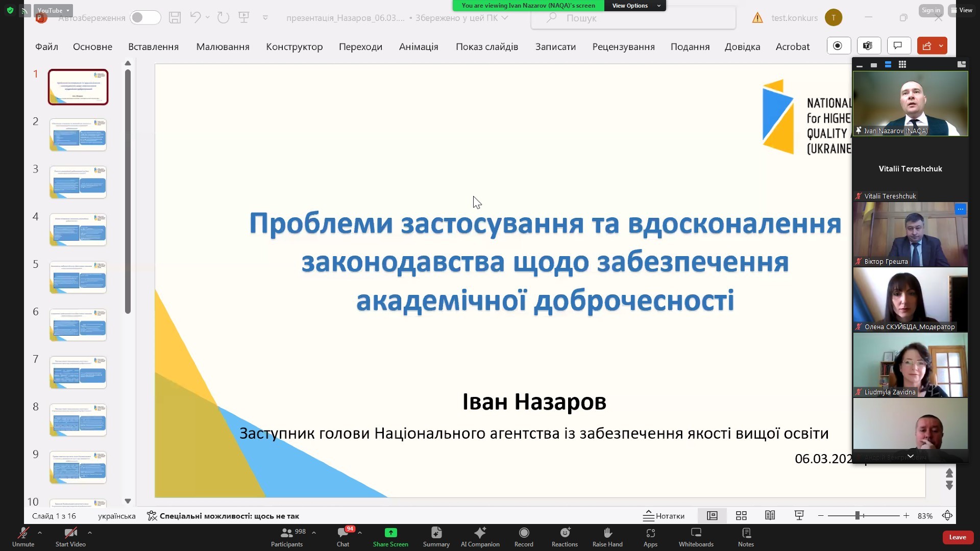Click the zoom slider handle in status bar
Image resolution: width=980 pixels, height=551 pixels.
(x=857, y=516)
